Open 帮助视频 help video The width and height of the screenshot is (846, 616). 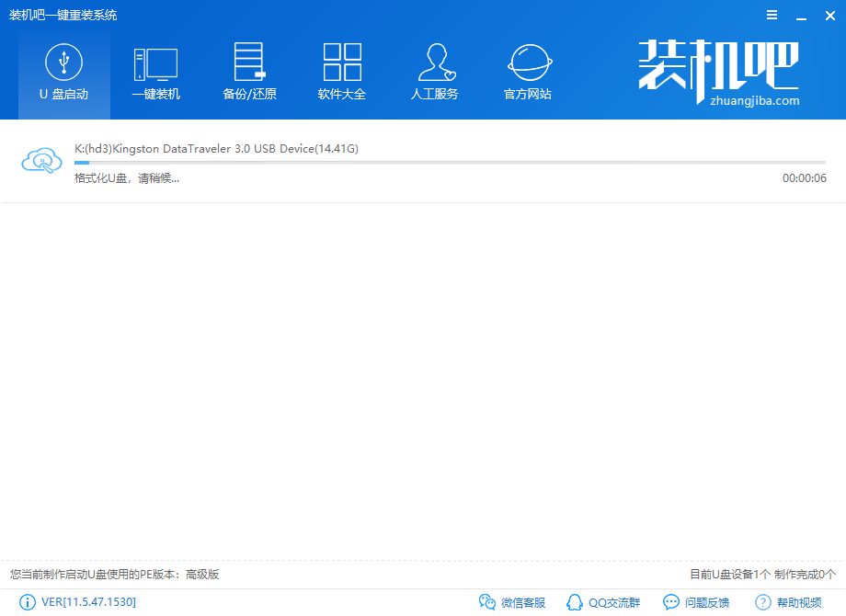click(788, 602)
